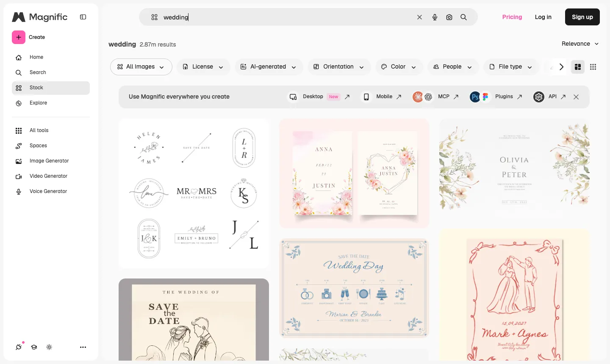This screenshot has width=610, height=364.
Task: Click Log in
Action: [x=543, y=17]
